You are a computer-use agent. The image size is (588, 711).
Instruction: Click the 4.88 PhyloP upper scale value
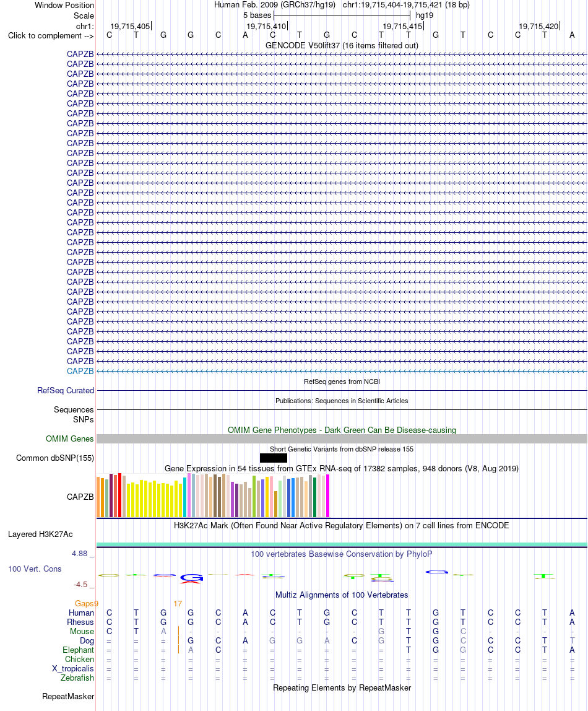(80, 554)
